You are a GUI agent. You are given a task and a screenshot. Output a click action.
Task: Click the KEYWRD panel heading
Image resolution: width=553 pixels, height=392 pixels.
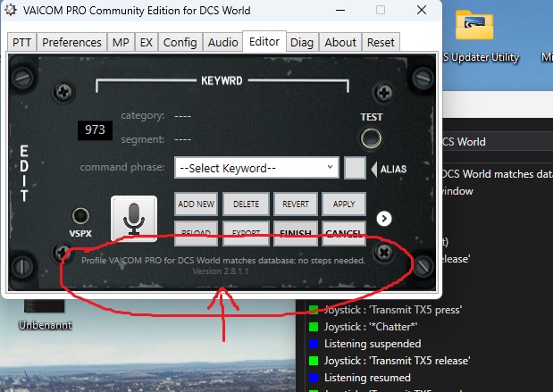(x=222, y=80)
